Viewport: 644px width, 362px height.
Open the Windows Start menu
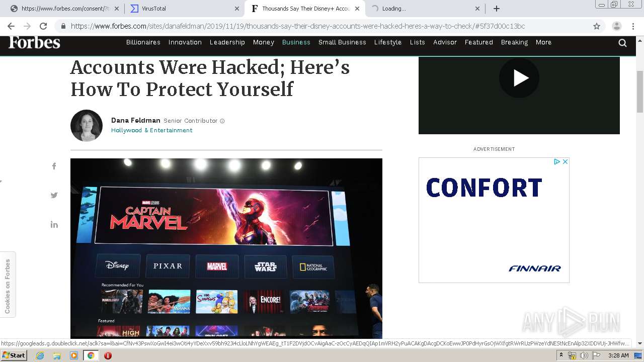[x=14, y=355]
